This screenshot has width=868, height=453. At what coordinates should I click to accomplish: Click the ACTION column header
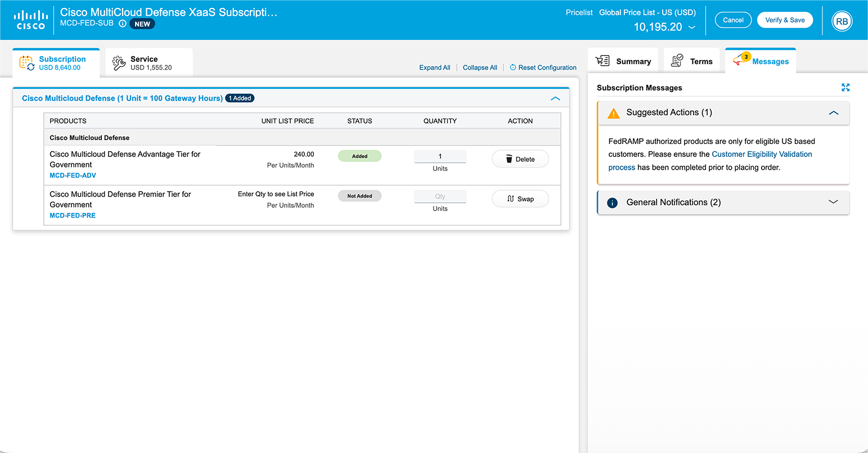pos(520,121)
